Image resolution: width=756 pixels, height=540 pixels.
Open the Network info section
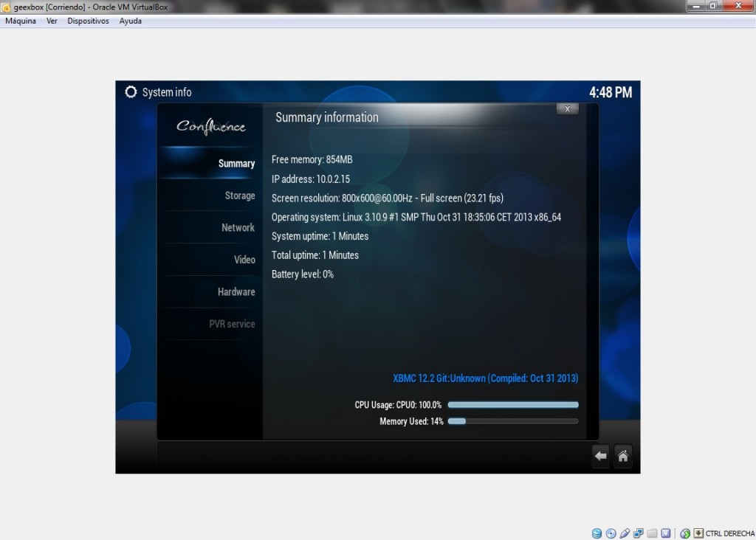pyautogui.click(x=238, y=228)
